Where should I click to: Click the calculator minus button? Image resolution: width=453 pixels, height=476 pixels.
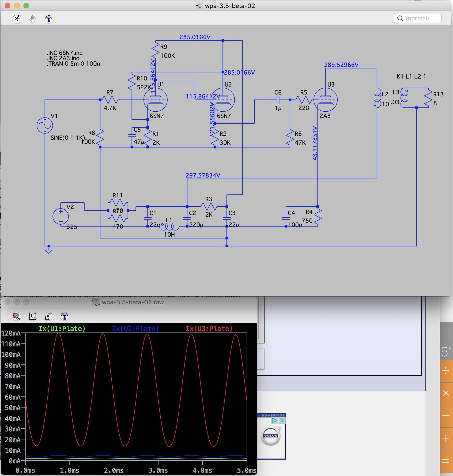446,416
